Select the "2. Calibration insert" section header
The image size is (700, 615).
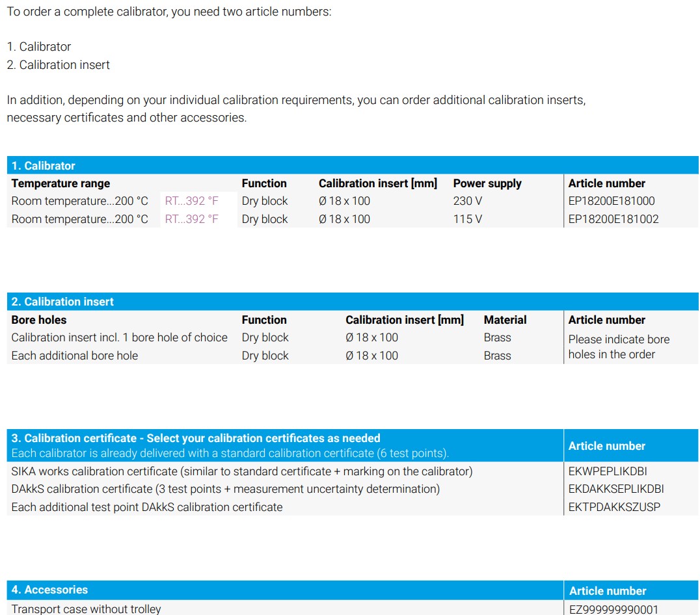coord(62,302)
